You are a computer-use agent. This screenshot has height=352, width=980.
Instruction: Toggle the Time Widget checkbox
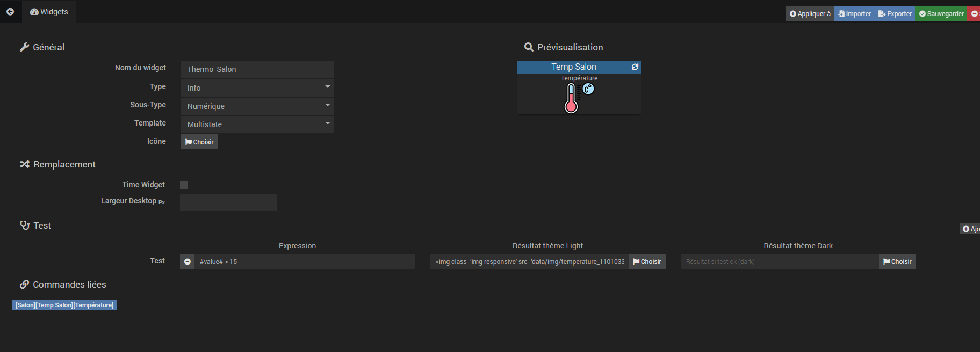click(184, 185)
